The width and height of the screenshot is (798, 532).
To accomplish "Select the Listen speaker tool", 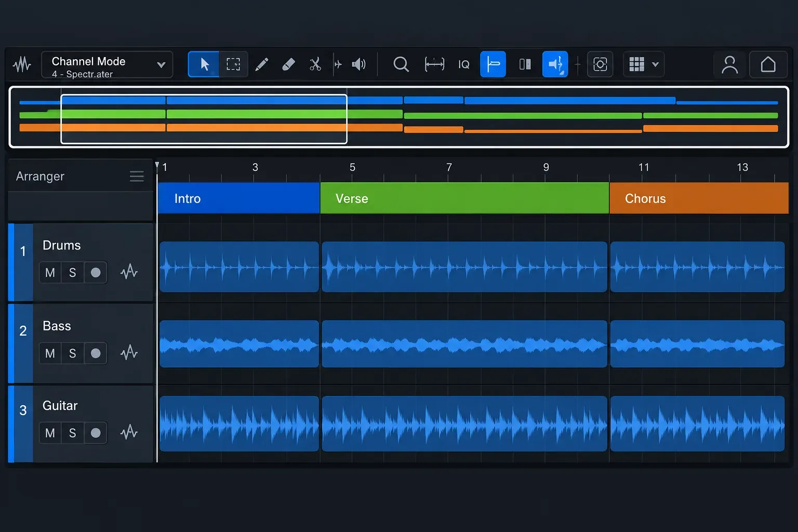I will pos(359,64).
